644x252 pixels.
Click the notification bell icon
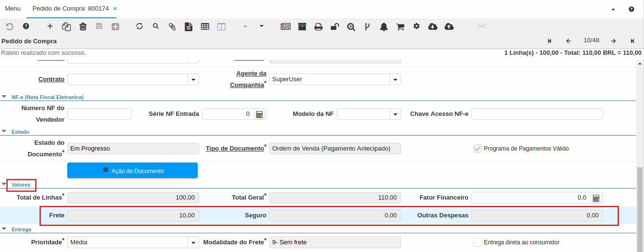[384, 26]
